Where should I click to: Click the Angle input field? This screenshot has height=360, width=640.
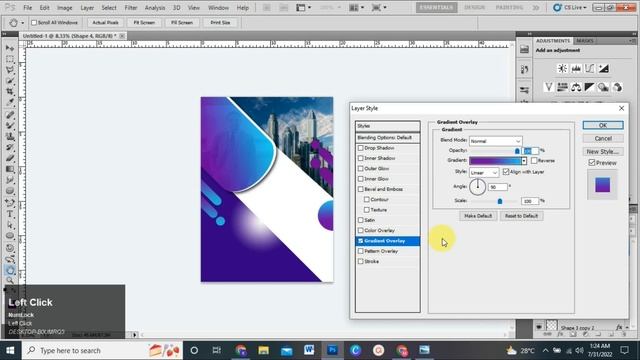click(x=498, y=187)
